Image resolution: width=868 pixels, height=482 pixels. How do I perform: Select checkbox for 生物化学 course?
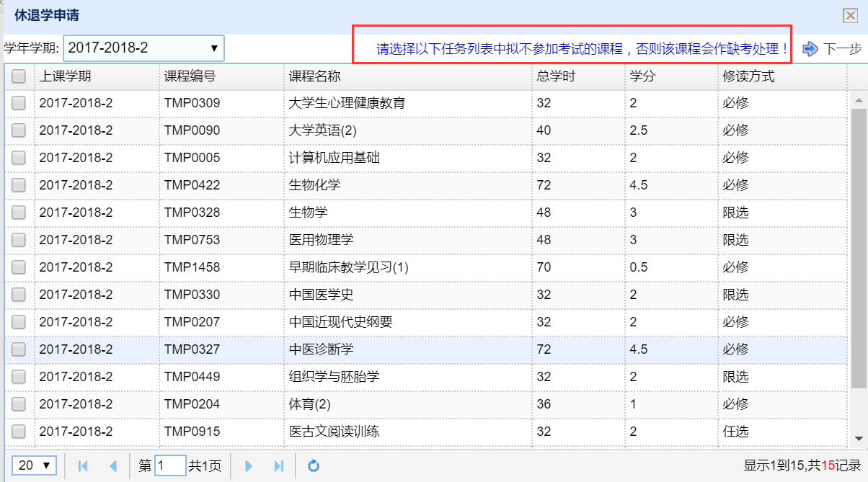tap(19, 185)
